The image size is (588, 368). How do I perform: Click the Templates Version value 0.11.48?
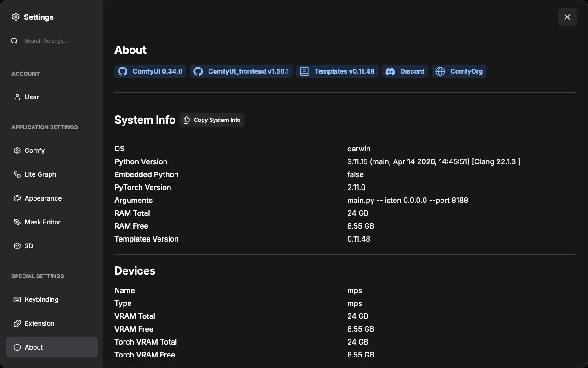pyautogui.click(x=359, y=239)
